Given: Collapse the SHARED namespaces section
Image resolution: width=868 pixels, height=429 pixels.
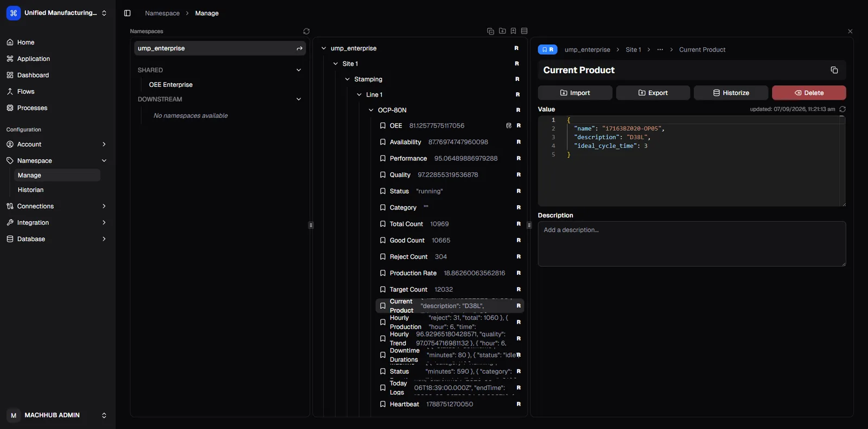Looking at the screenshot, I should coord(298,70).
